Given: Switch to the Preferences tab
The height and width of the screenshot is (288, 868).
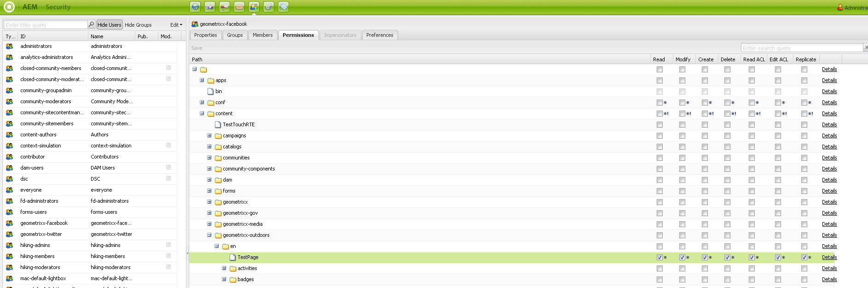Looking at the screenshot, I should 380,35.
